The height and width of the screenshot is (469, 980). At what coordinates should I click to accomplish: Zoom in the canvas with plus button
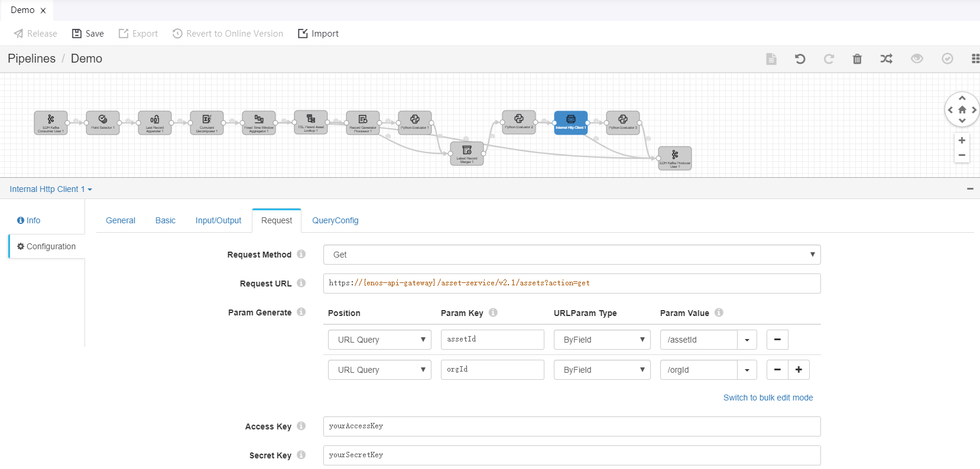point(962,141)
